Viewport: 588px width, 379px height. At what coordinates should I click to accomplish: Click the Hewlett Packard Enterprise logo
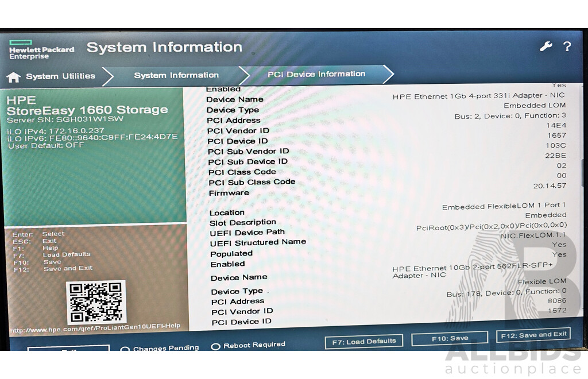(41, 50)
